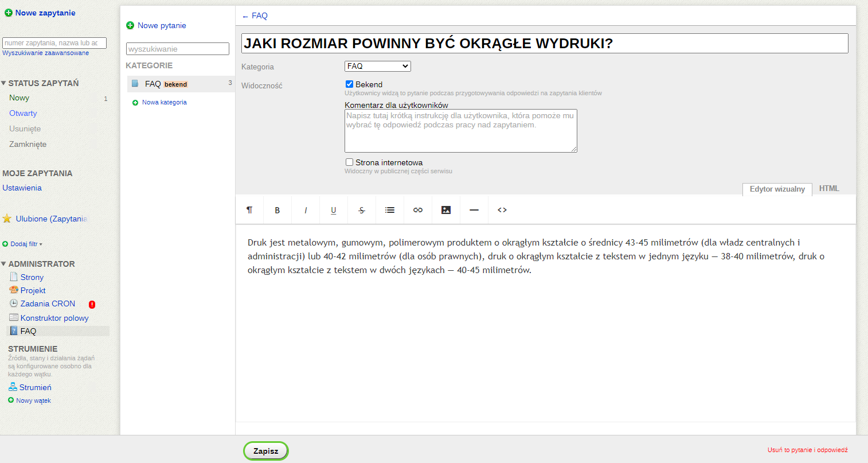Click the FAQ icon in administrator menu
This screenshot has height=463, width=868.
pos(14,330)
